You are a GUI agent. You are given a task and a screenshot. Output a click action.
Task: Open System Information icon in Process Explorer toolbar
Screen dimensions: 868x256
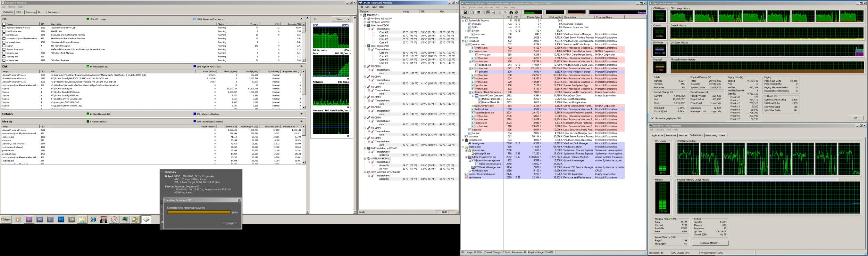click(479, 12)
